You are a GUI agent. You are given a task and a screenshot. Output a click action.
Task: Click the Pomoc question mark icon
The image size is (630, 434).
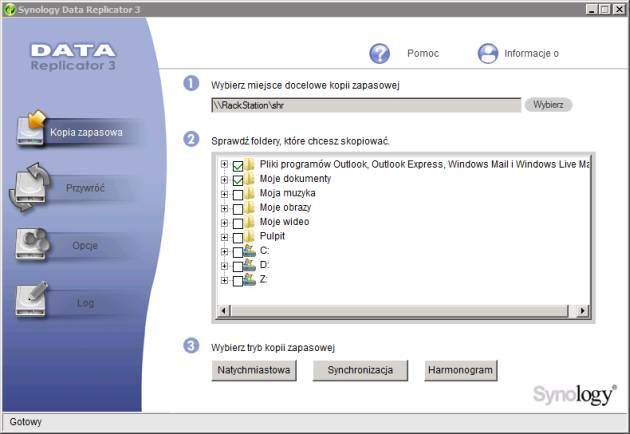coord(379,53)
